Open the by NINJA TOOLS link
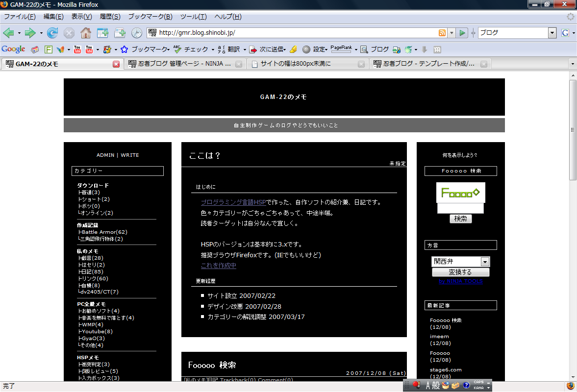 click(x=460, y=281)
